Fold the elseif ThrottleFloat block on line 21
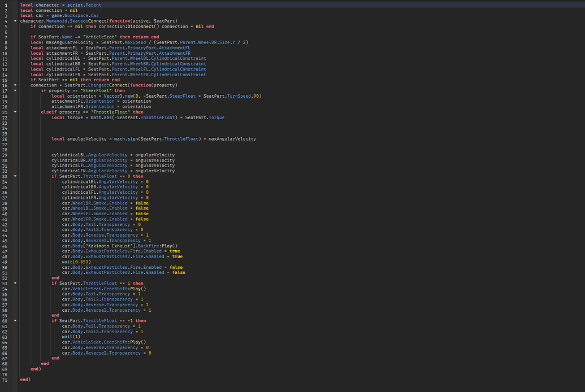Image resolution: width=585 pixels, height=392 pixels. (x=15, y=112)
